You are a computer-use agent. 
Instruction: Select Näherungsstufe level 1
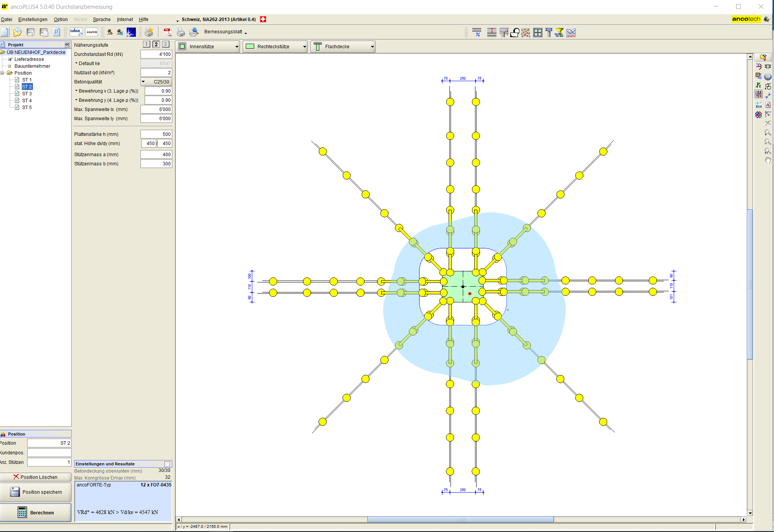(147, 44)
